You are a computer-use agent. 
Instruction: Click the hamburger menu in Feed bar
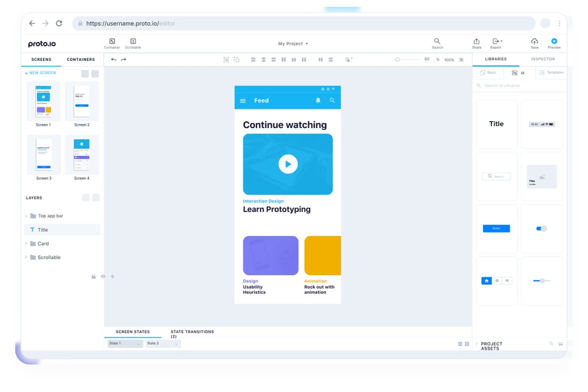(243, 101)
